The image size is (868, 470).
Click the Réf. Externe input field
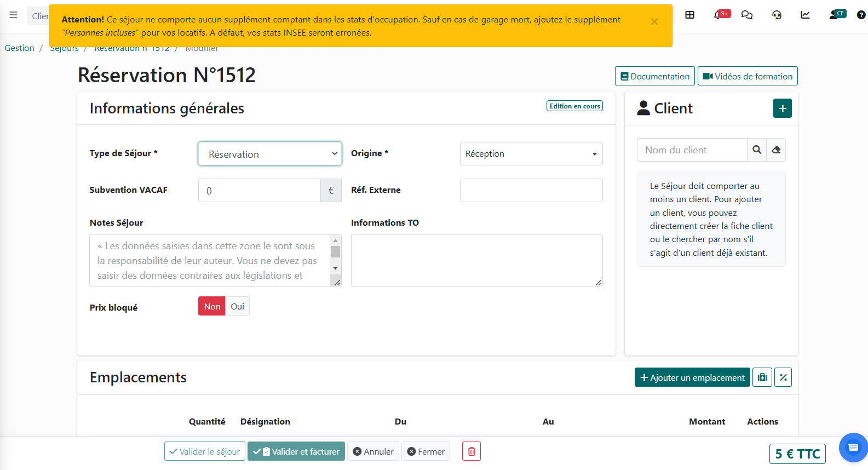pyautogui.click(x=531, y=191)
